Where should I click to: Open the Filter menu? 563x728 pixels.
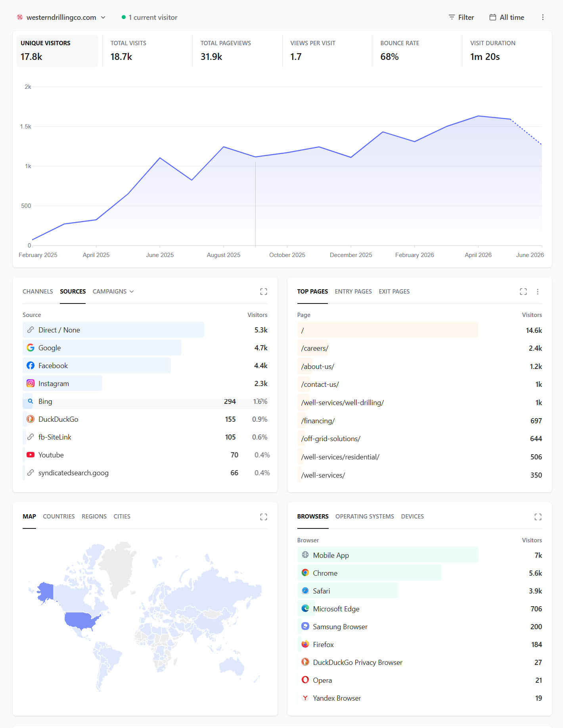461,17
